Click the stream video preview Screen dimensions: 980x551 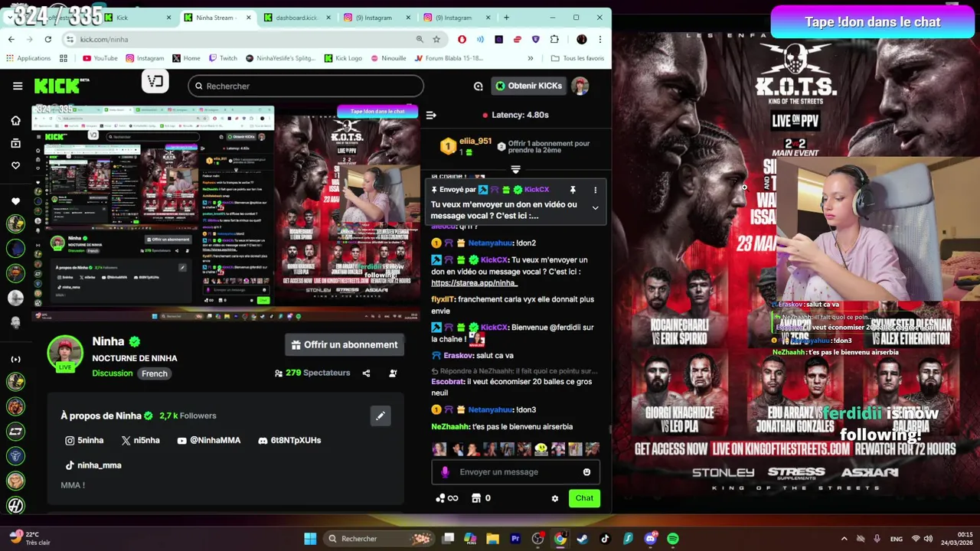pyautogui.click(x=225, y=211)
